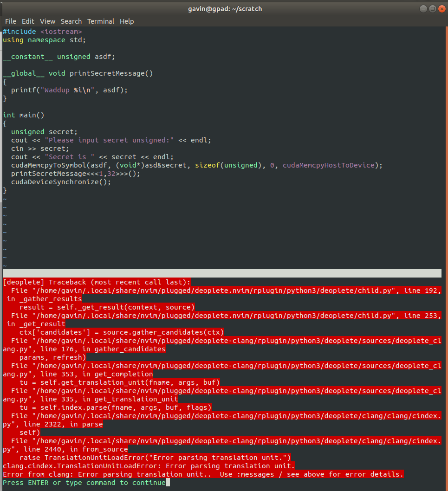Open the Search menu
Screen dimensions: 448x491
(x=71, y=21)
